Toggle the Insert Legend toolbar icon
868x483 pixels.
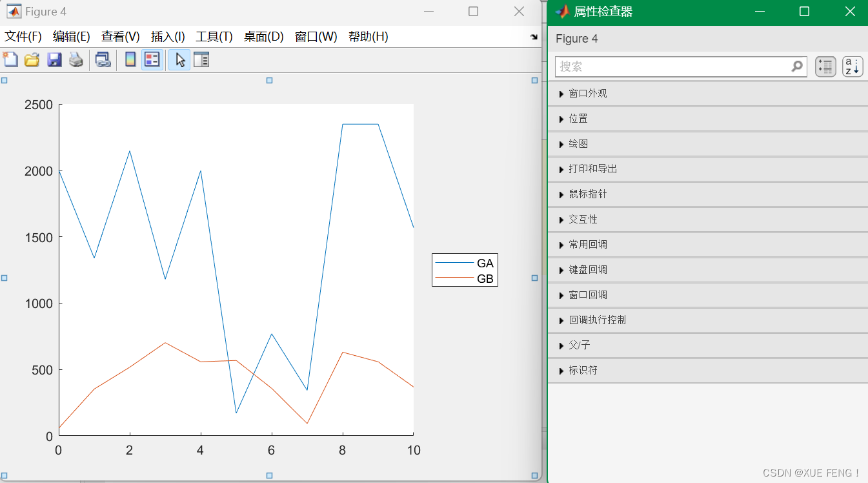(152, 60)
